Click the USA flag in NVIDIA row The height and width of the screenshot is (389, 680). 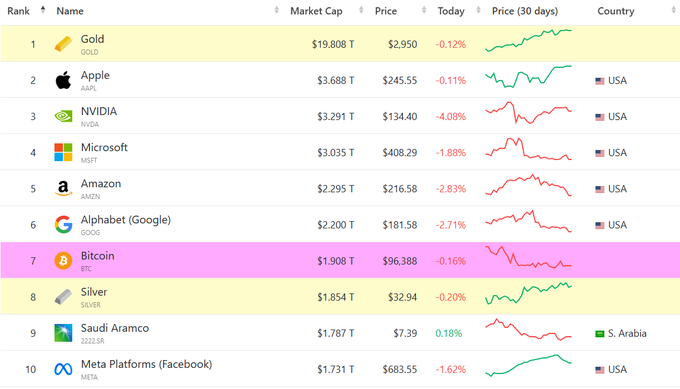click(x=600, y=117)
